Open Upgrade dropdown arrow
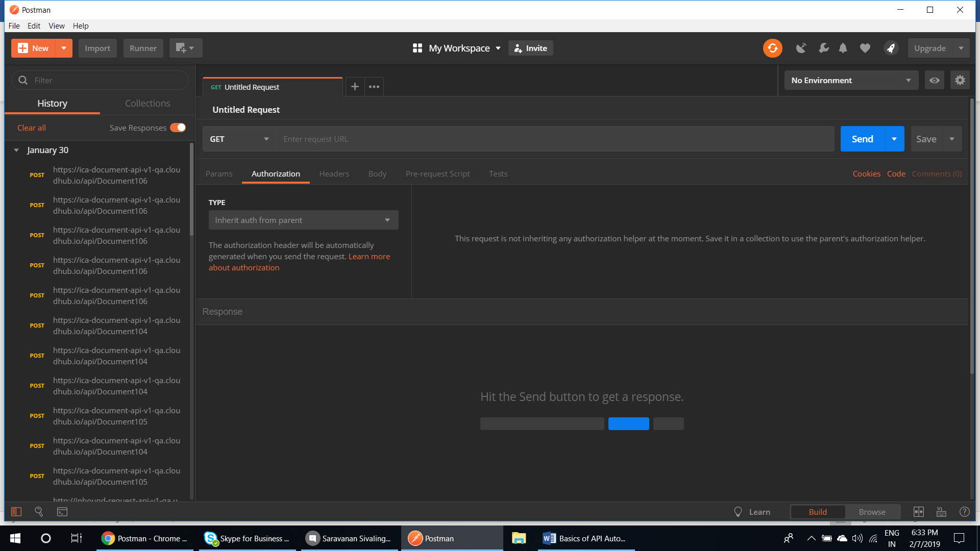Viewport: 980px width, 551px height. pos(961,48)
